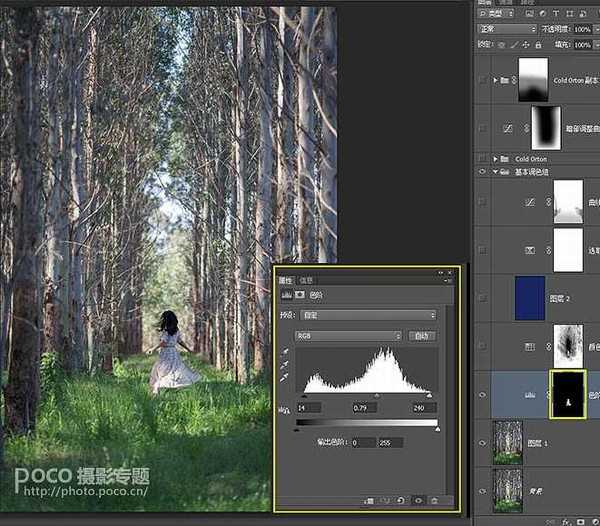Image resolution: width=600 pixels, height=526 pixels.
Task: Toggle layer visibility eye in Properties panel footer
Action: (x=418, y=500)
